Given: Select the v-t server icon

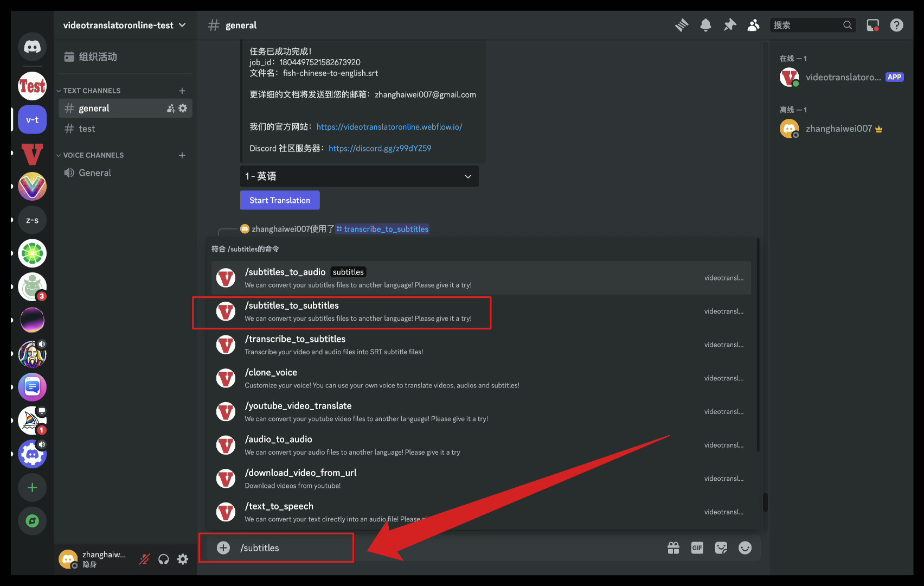Looking at the screenshot, I should (x=32, y=120).
